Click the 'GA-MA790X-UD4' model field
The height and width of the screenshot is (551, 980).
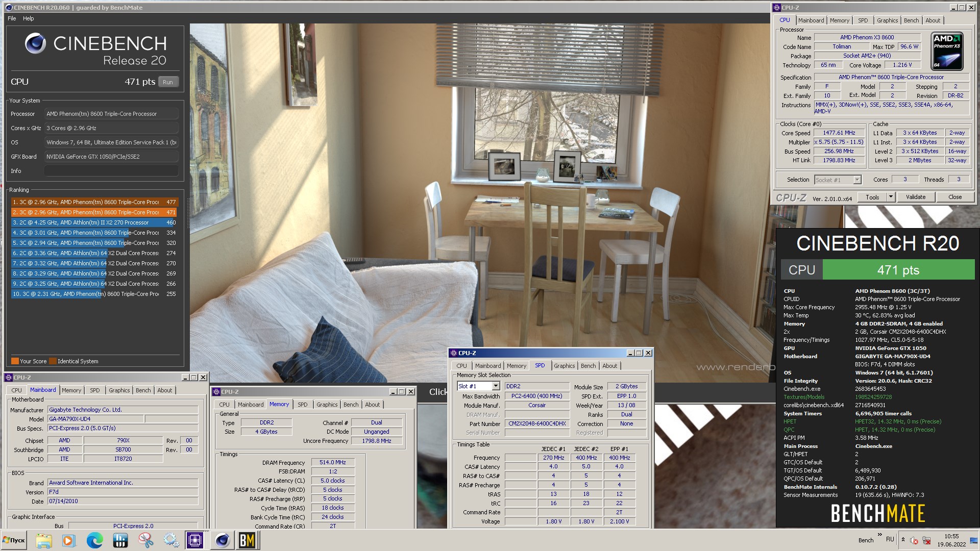(95, 419)
